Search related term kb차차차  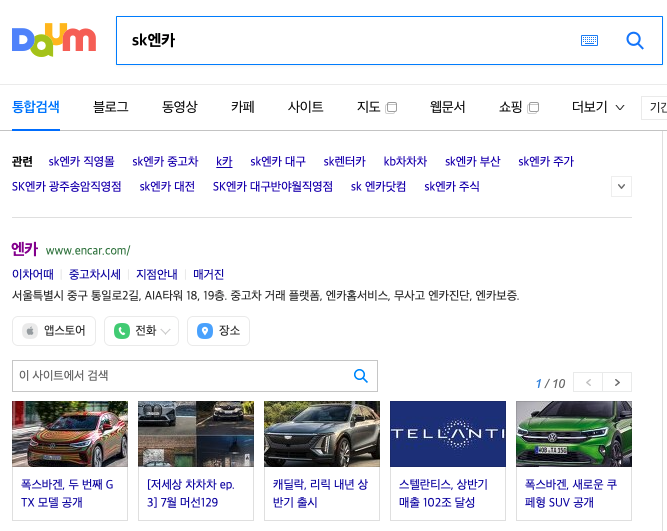coord(405,162)
